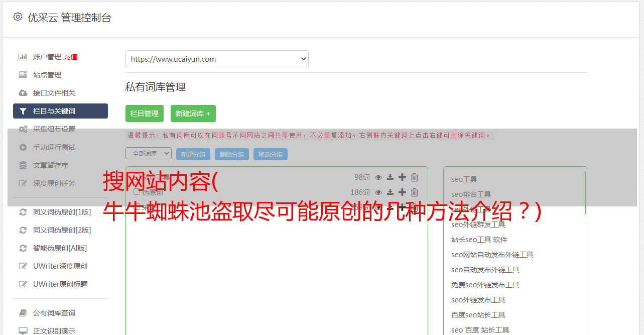Open UWriter原创标题 menu item

[60, 284]
